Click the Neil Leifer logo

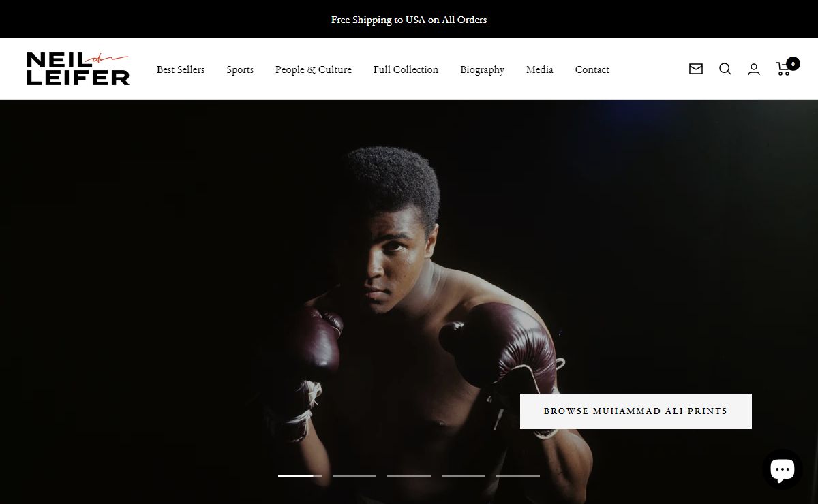point(78,69)
